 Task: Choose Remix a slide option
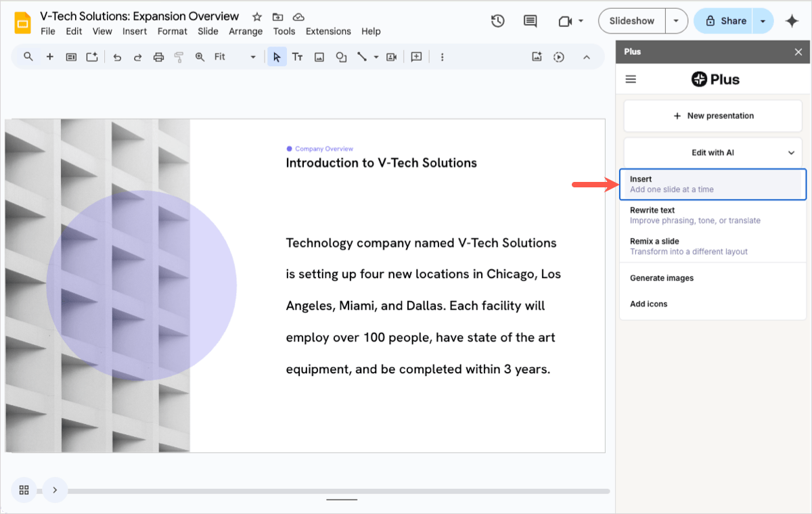[x=713, y=246]
